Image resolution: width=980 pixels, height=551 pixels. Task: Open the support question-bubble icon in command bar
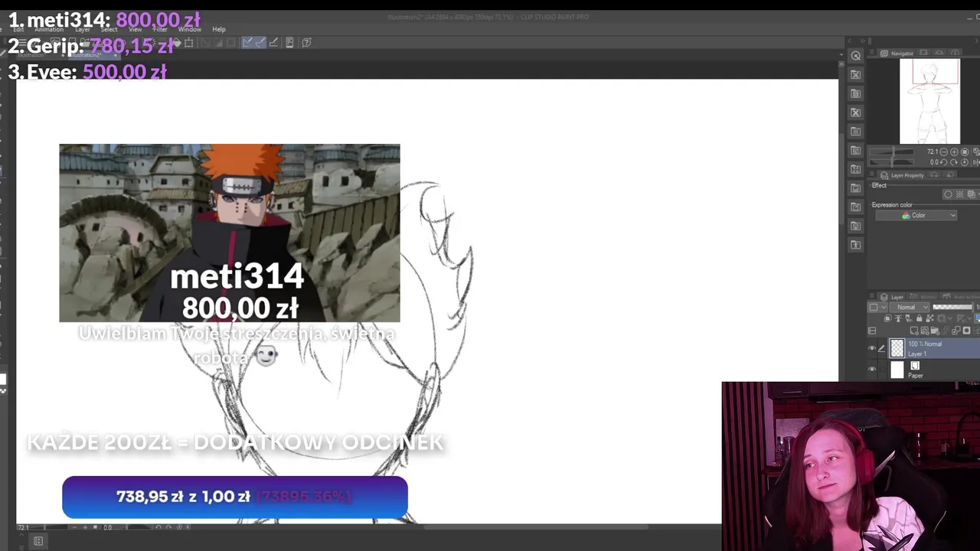point(306,42)
